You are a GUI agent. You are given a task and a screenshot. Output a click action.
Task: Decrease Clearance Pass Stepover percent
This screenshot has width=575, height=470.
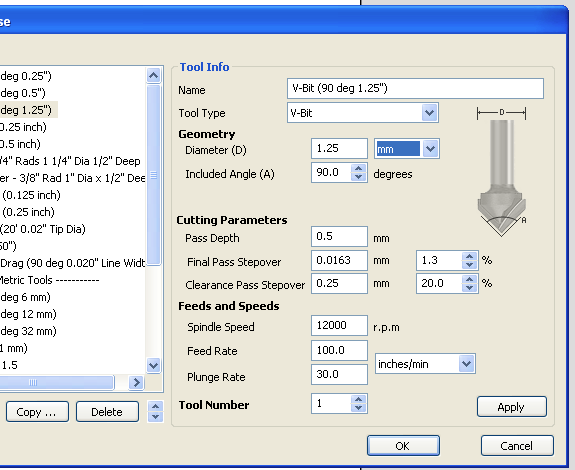pyautogui.click(x=469, y=287)
